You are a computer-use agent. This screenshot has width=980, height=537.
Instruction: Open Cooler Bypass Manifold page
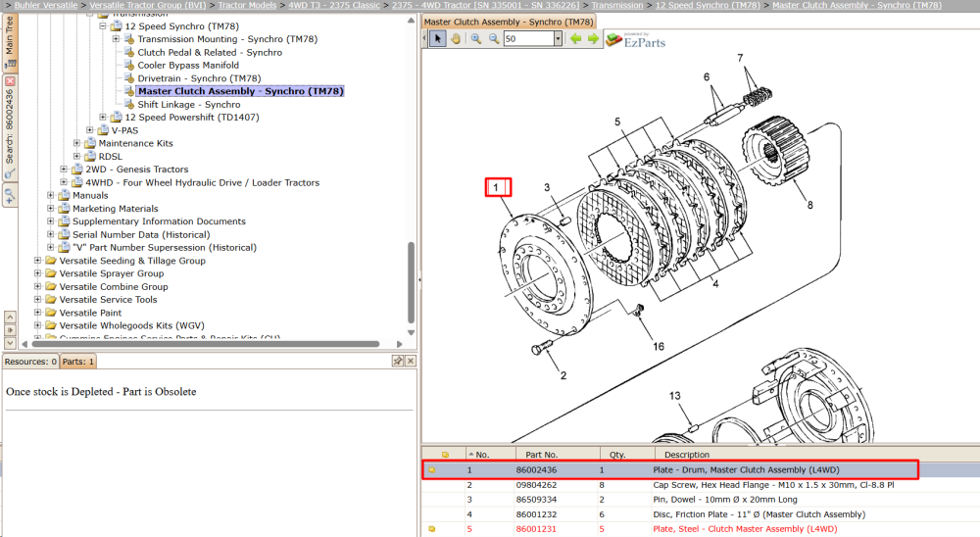(x=188, y=65)
